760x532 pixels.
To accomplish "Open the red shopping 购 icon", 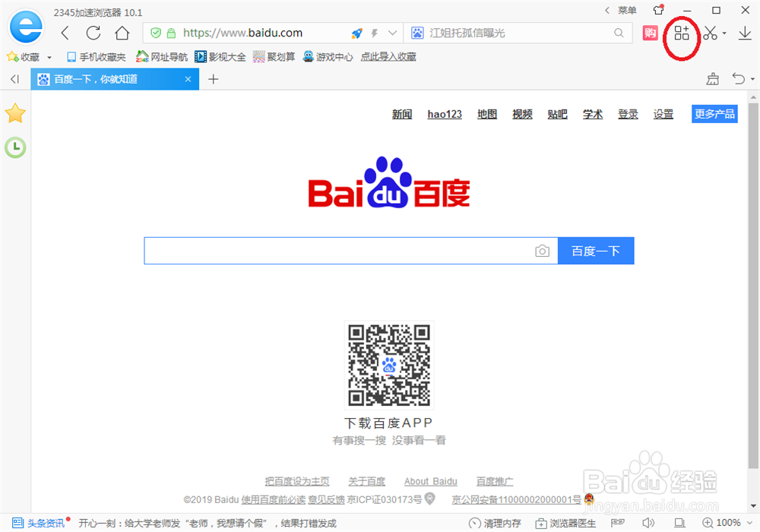I will tap(650, 33).
